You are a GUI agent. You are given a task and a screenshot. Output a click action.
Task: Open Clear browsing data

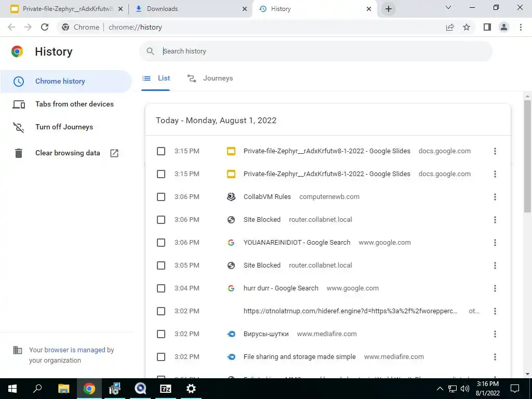coord(66,153)
